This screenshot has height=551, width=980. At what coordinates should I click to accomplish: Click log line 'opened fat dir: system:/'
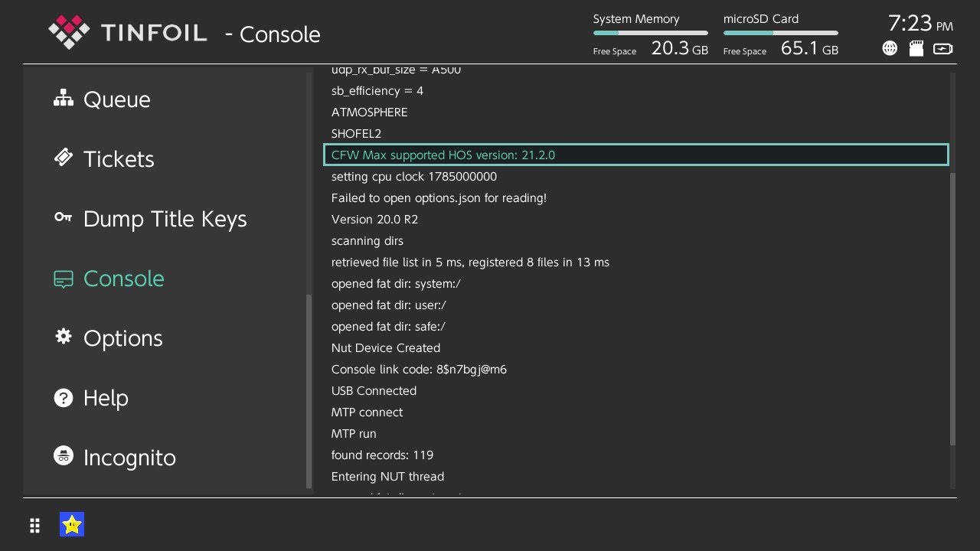[396, 283]
